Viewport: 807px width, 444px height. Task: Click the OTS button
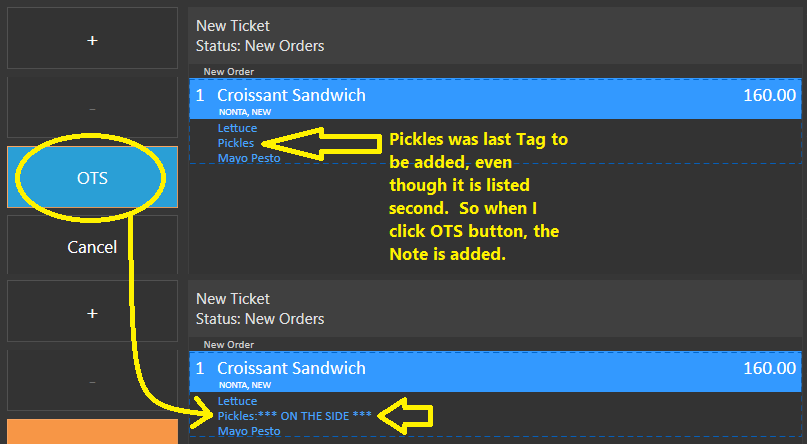pyautogui.click(x=92, y=177)
